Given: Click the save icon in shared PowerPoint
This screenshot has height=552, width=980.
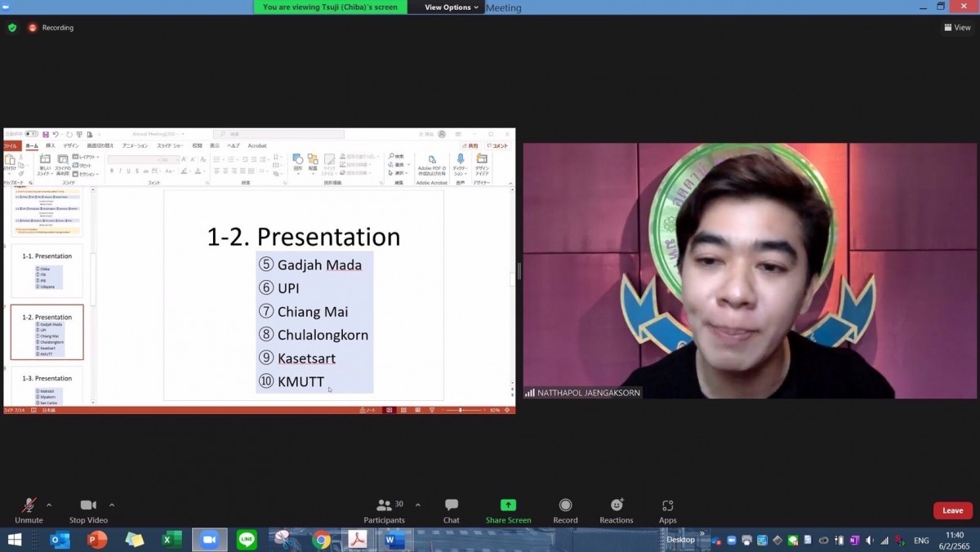Looking at the screenshot, I should pos(47,134).
